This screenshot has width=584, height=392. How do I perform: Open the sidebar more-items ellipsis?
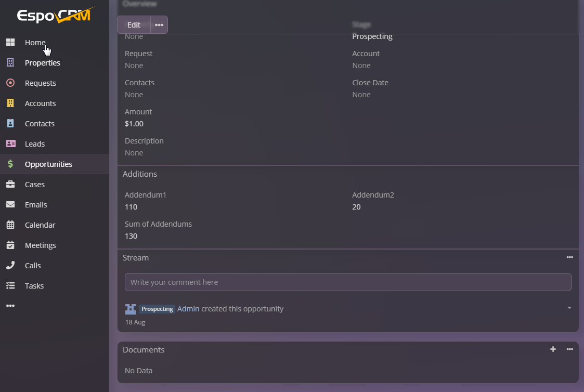pyautogui.click(x=10, y=306)
